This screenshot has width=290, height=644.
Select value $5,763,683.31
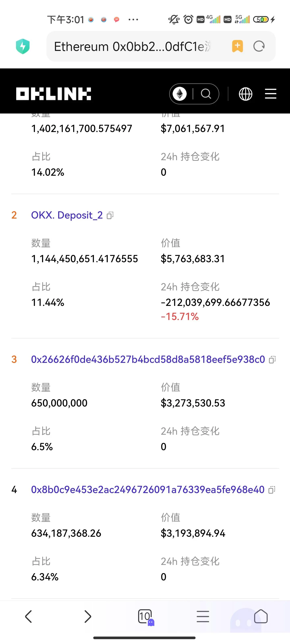click(193, 259)
